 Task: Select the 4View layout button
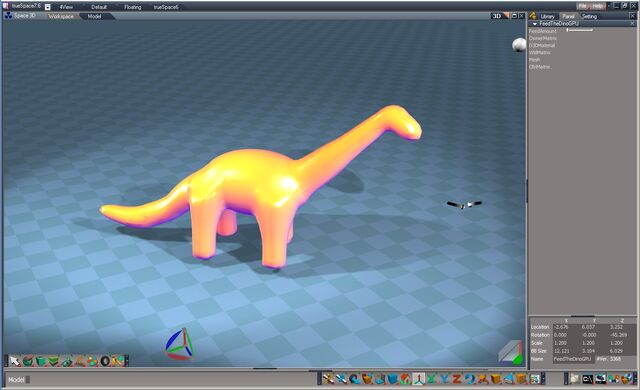(66, 7)
